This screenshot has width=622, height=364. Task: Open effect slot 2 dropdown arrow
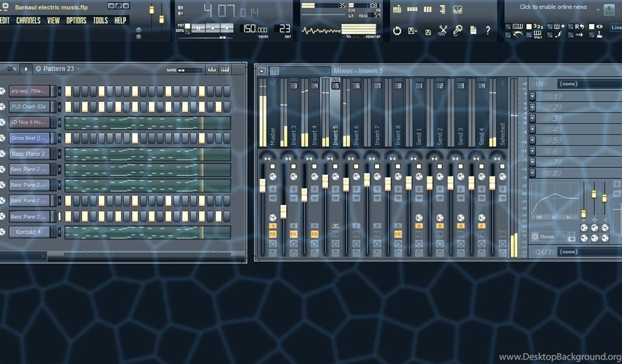click(532, 107)
